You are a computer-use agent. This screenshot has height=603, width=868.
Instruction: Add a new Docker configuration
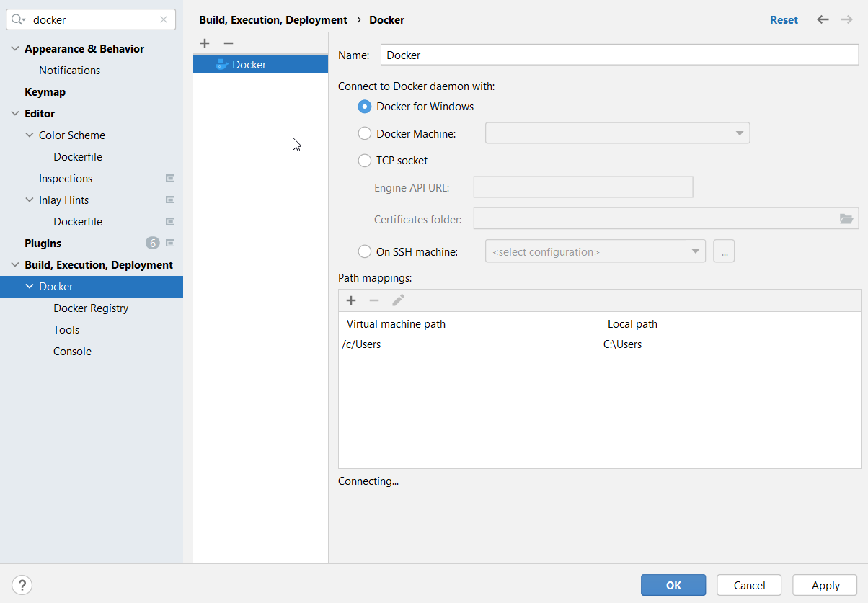click(205, 43)
